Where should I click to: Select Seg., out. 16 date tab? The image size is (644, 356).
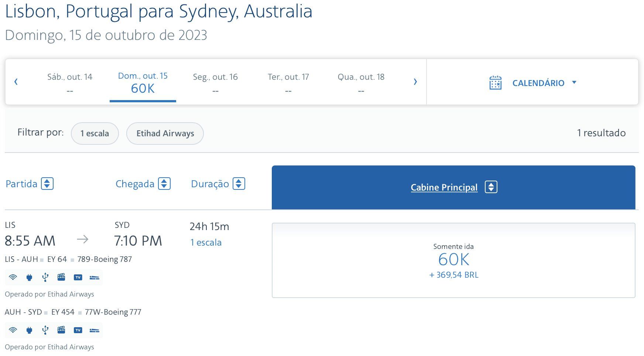(215, 83)
